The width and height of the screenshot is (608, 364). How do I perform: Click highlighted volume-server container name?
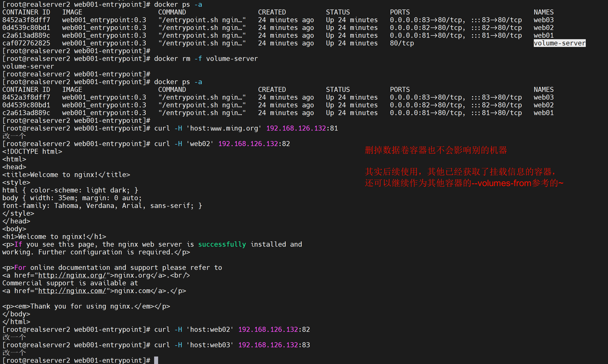tap(559, 43)
